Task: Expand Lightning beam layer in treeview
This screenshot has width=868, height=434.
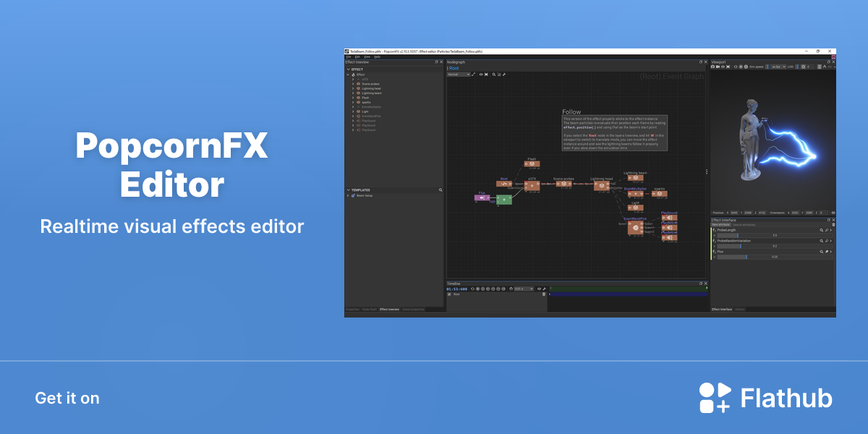Action: click(x=353, y=93)
